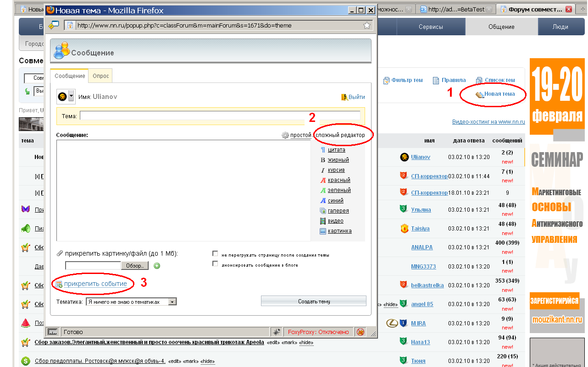Viewport: 588px width, 367px height.
Task: Click the skull avatar beside Ulianov in the forum list
Action: (x=404, y=157)
